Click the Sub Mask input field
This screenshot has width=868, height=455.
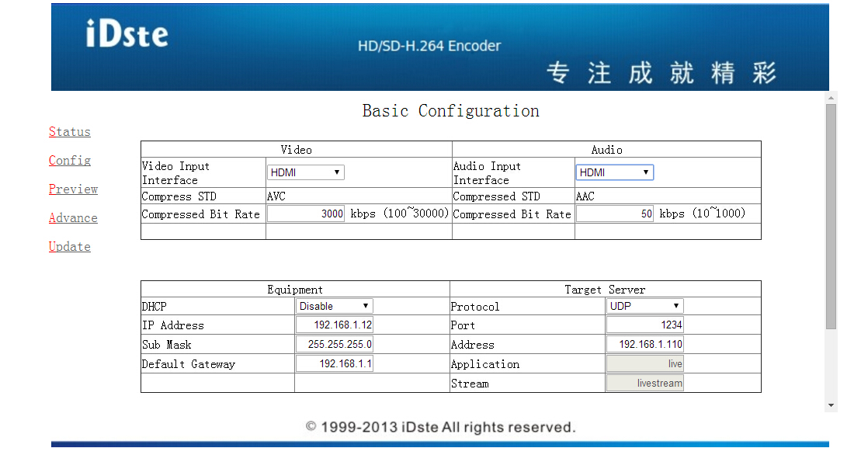pos(335,345)
